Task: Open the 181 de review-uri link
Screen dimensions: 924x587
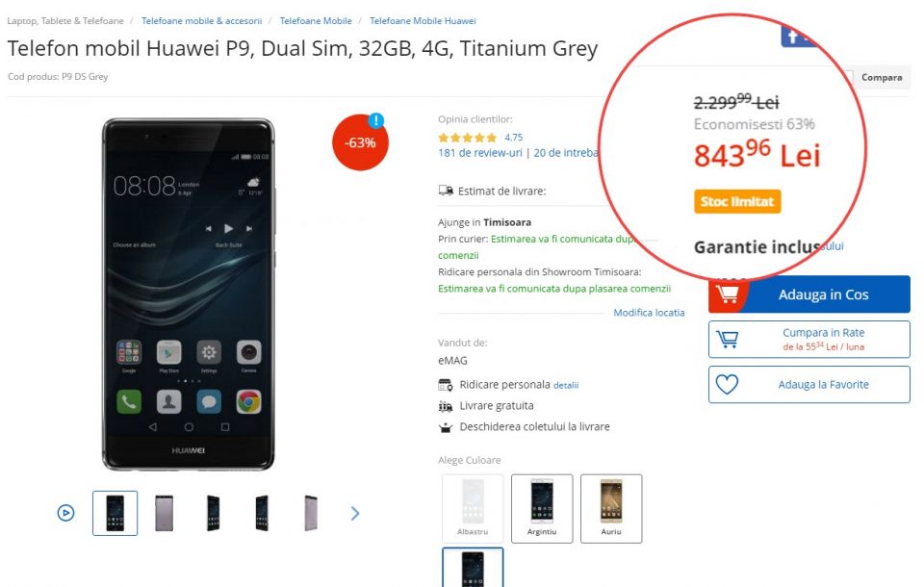Action: (479, 153)
